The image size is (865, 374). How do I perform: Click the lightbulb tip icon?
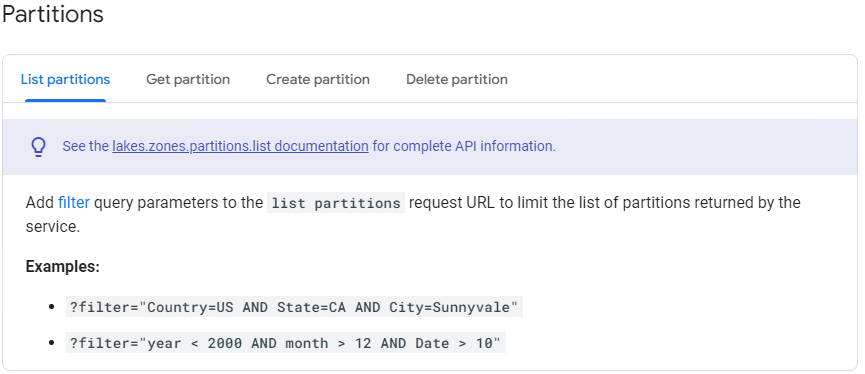click(x=38, y=147)
